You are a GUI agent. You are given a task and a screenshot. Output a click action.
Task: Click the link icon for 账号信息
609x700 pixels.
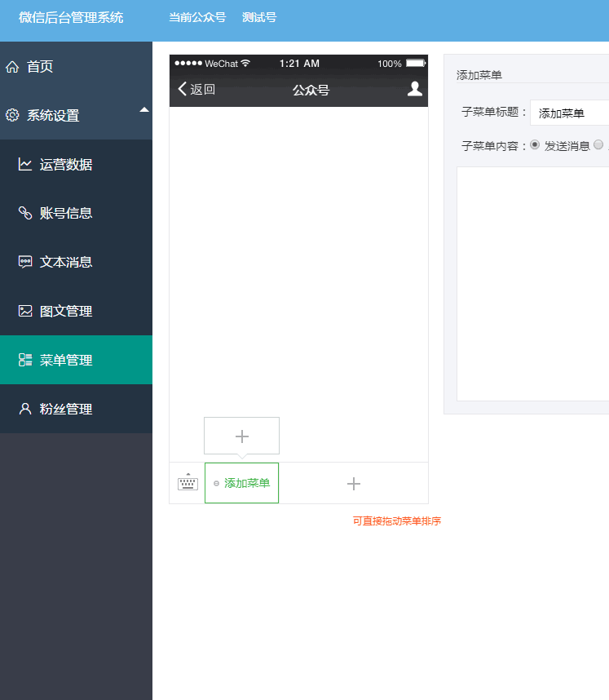click(x=25, y=214)
